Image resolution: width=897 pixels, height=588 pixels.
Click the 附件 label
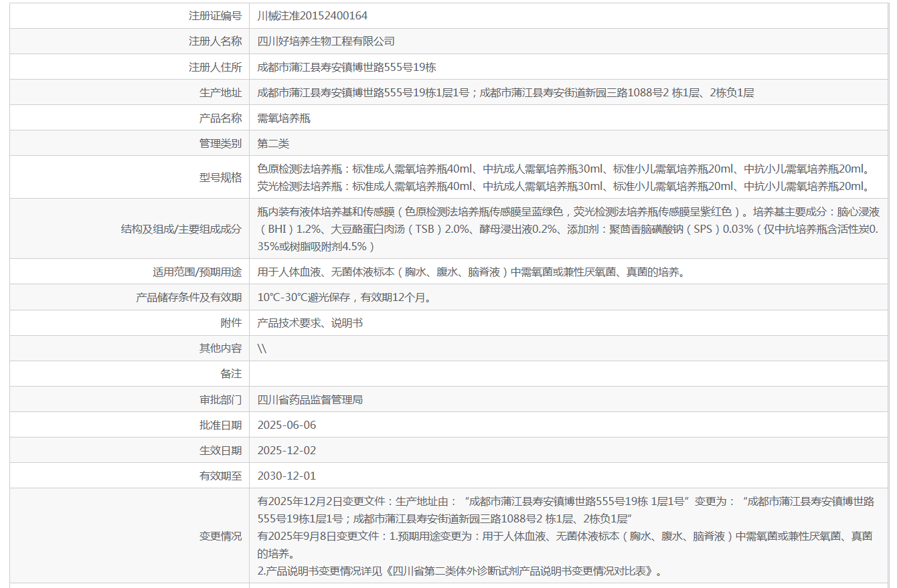point(231,322)
